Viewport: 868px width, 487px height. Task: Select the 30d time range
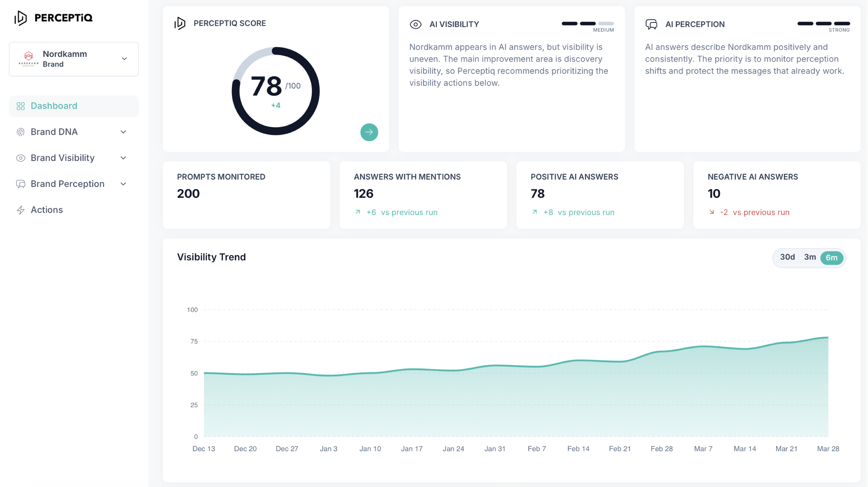click(x=787, y=257)
